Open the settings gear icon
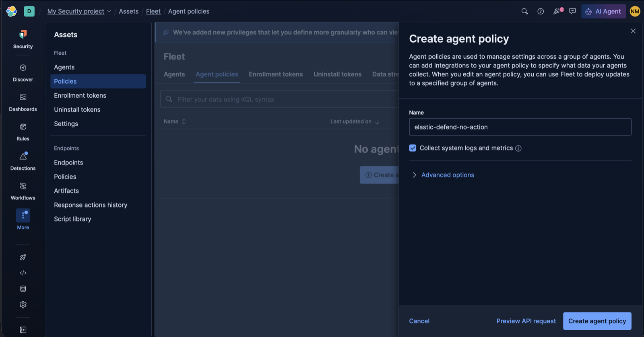 click(x=23, y=305)
